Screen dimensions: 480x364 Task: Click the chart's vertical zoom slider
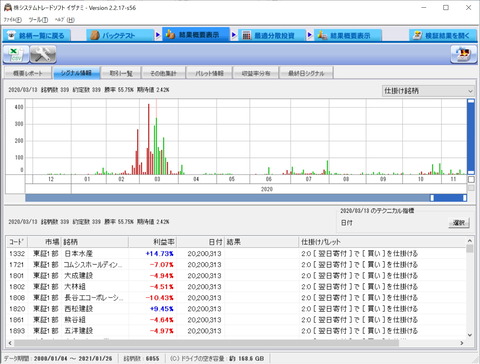point(471,137)
